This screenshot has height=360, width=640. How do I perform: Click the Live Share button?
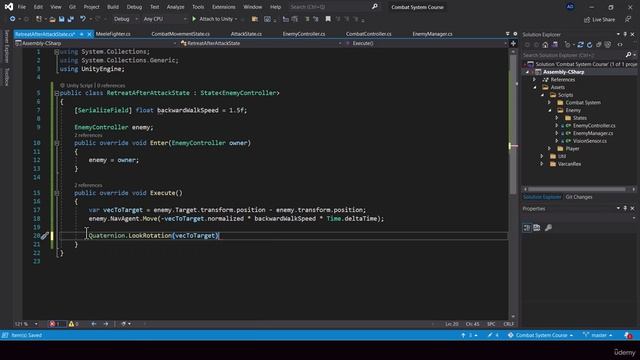coord(599,20)
